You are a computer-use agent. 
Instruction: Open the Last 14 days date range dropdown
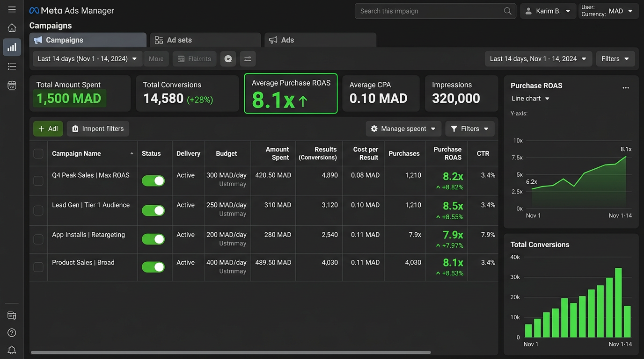click(87, 58)
